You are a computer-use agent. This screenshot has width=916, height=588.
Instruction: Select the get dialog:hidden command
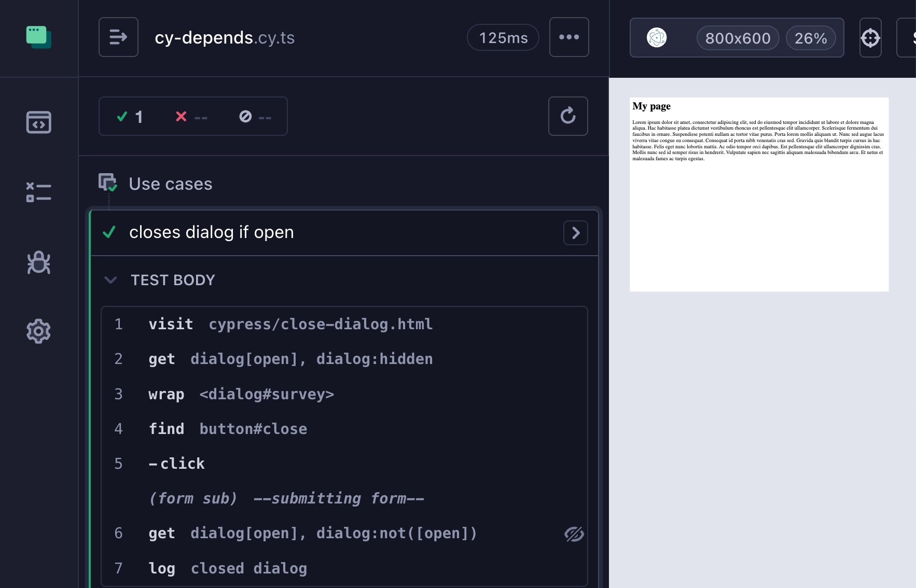(344, 359)
